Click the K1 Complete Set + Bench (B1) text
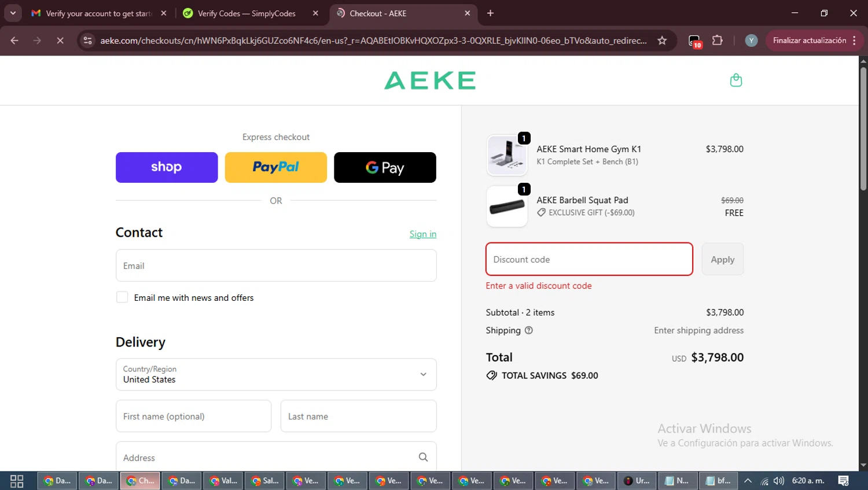Image resolution: width=868 pixels, height=490 pixels. [x=587, y=162]
